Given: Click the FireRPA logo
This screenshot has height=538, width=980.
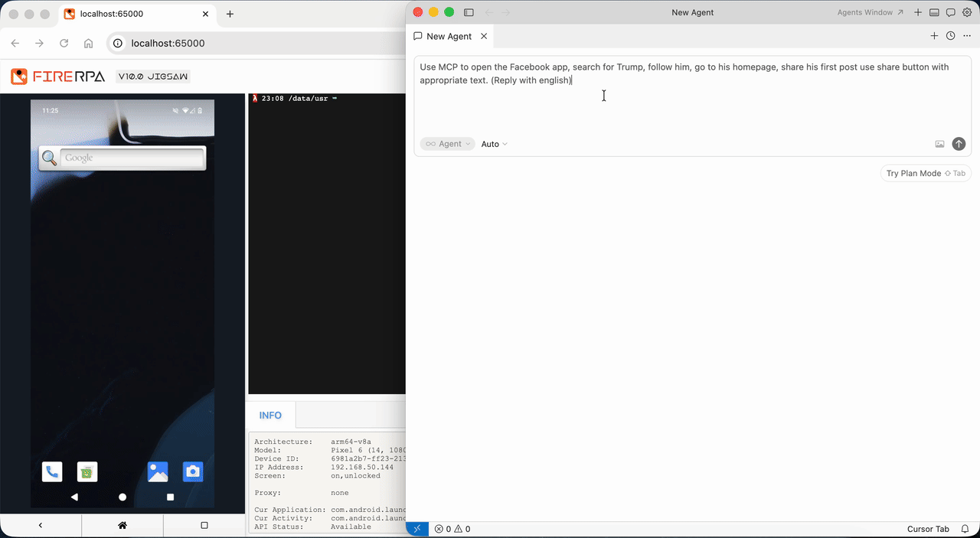Looking at the screenshot, I should [58, 77].
